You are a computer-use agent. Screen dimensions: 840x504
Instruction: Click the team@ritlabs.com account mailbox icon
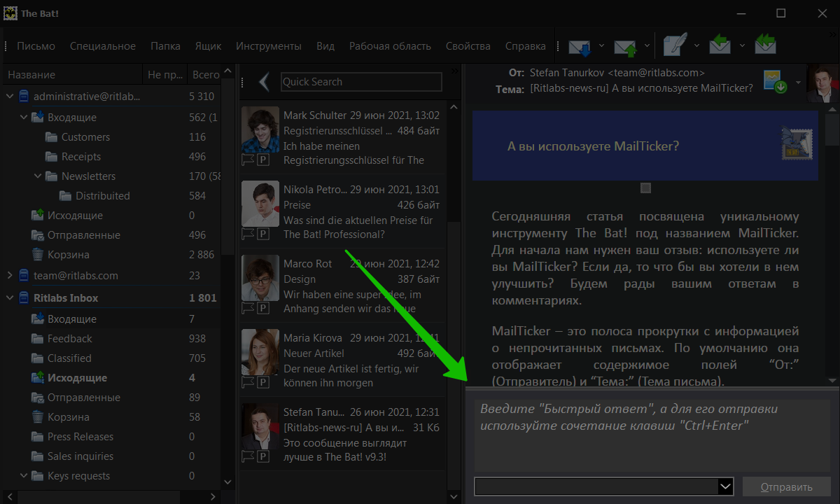click(23, 276)
